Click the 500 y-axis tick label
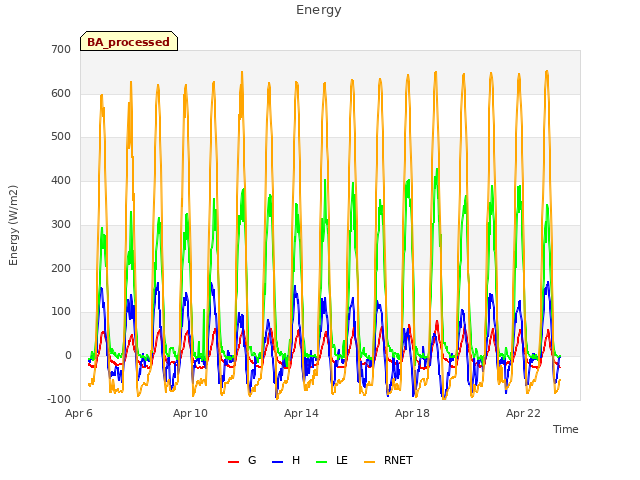Image resolution: width=640 pixels, height=480 pixels. pos(61,137)
